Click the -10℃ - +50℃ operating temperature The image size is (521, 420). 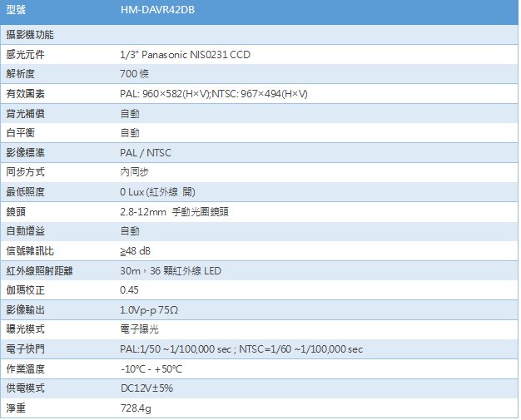(151, 369)
